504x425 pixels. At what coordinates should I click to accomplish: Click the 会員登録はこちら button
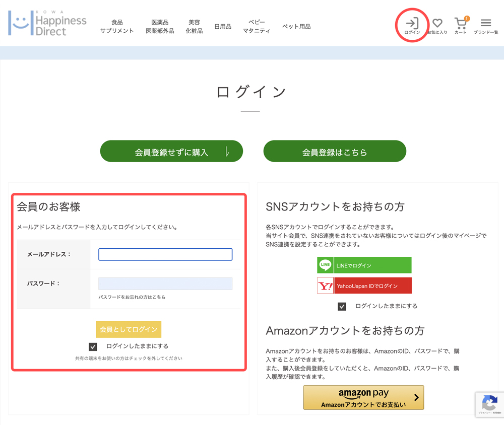(335, 152)
